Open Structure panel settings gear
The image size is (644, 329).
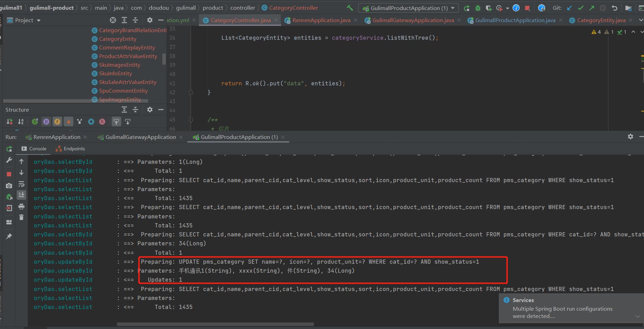[150, 110]
